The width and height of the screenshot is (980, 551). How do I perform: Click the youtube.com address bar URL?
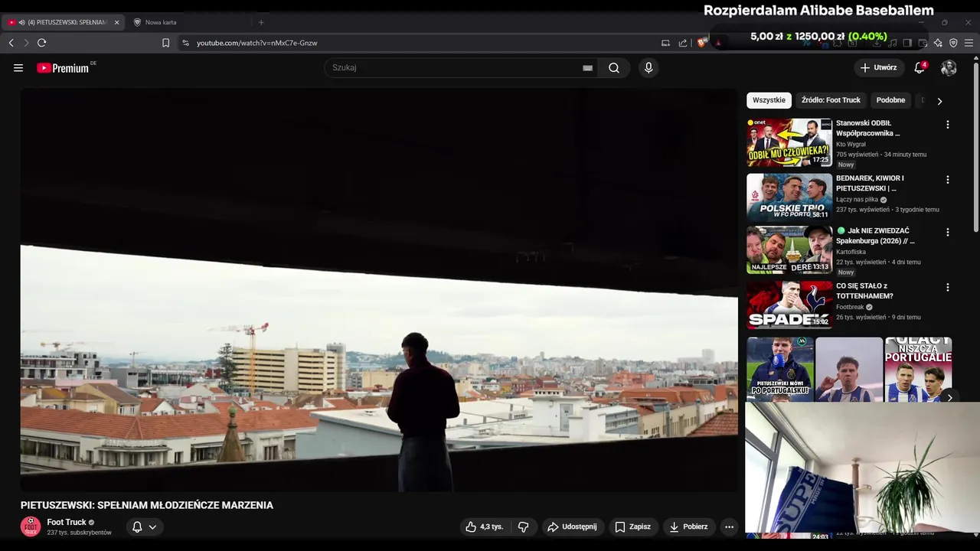(256, 43)
